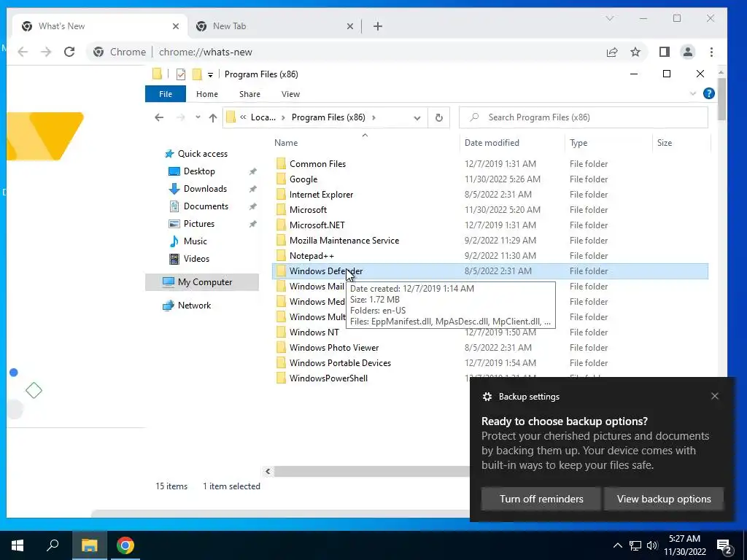Screen dimensions: 747x560
Task: Expand hidden breadcrumb path chevrons
Action: point(243,117)
